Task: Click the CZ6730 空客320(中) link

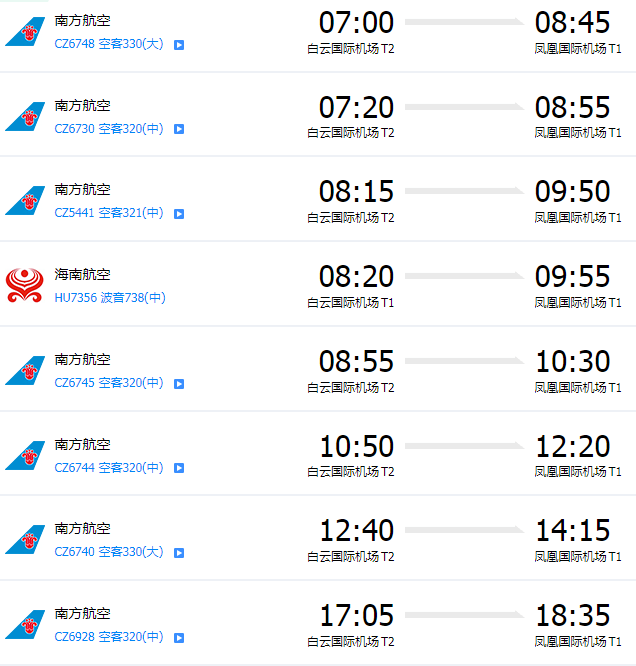Action: pyautogui.click(x=109, y=128)
